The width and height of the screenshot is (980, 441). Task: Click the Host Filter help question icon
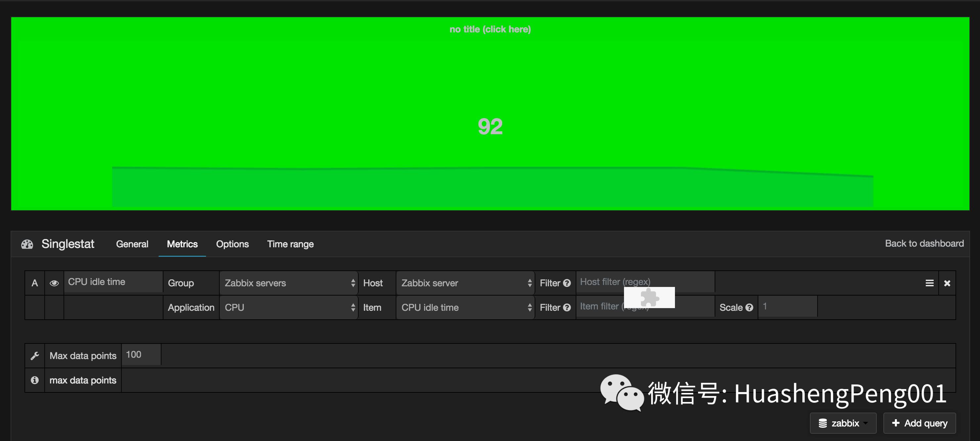click(567, 283)
